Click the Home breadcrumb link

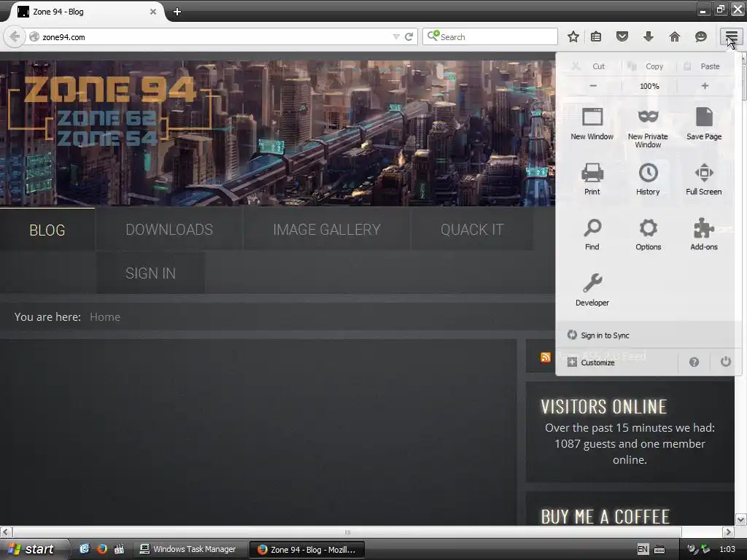(x=105, y=317)
